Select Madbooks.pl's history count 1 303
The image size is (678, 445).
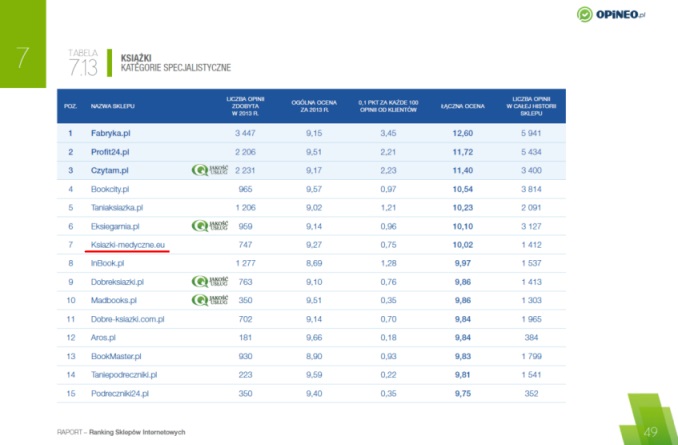tap(531, 300)
